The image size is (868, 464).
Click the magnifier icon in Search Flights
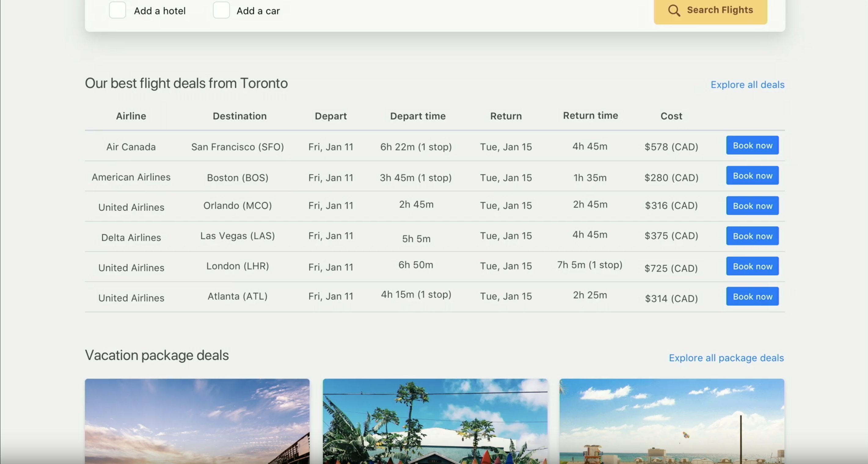pyautogui.click(x=674, y=10)
